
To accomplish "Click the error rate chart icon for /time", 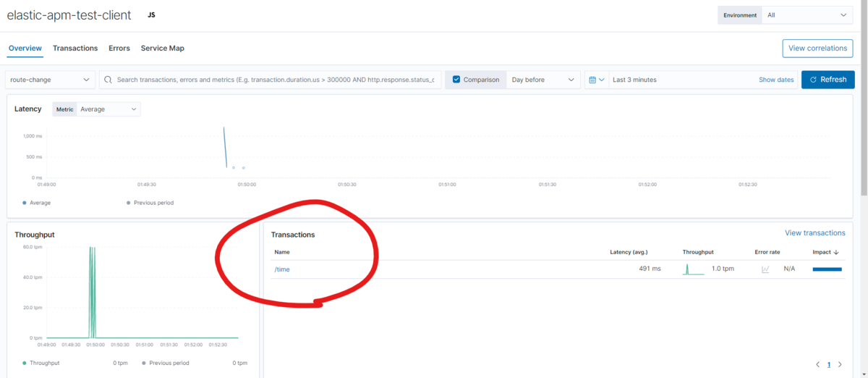I will [x=765, y=269].
